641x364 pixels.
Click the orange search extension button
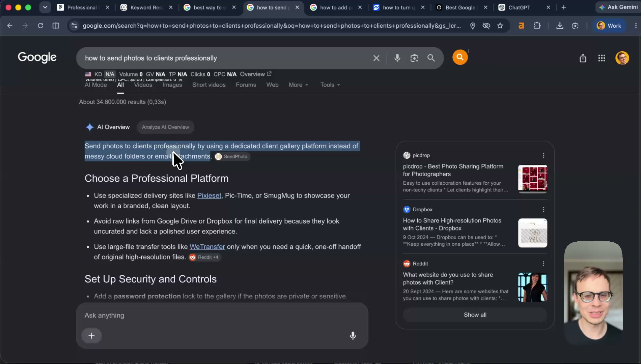pos(460,57)
